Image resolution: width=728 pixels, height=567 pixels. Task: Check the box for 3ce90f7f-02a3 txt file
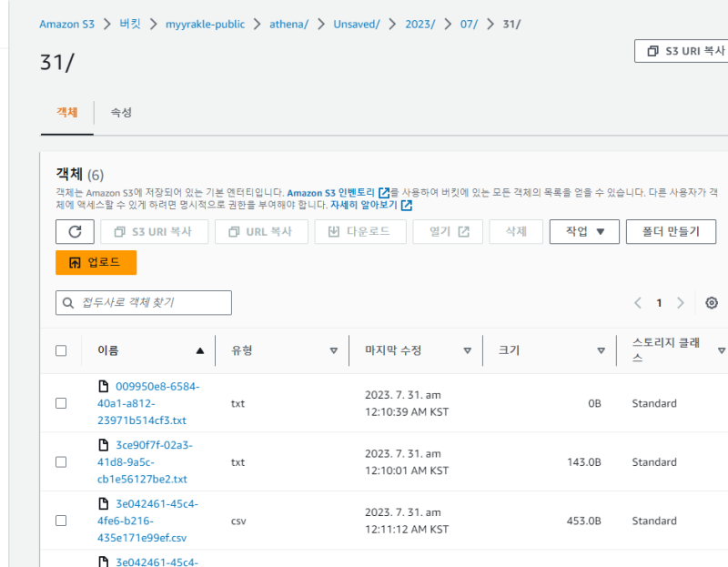pos(61,462)
